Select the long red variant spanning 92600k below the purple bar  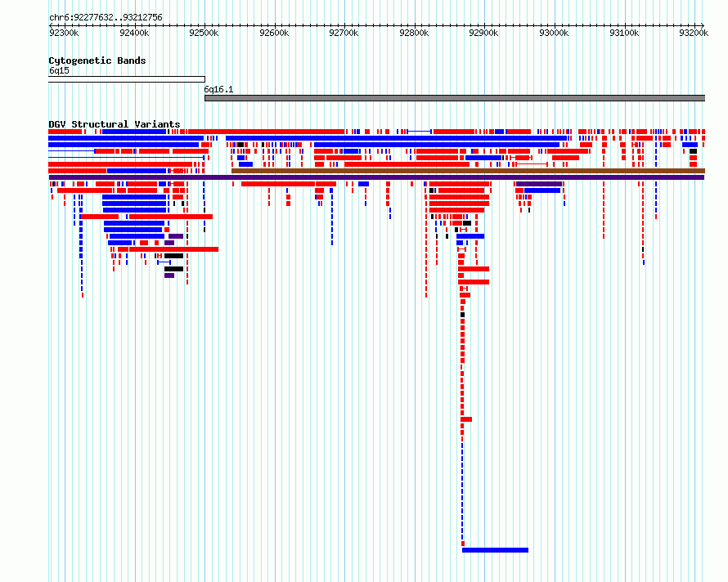pos(278,184)
